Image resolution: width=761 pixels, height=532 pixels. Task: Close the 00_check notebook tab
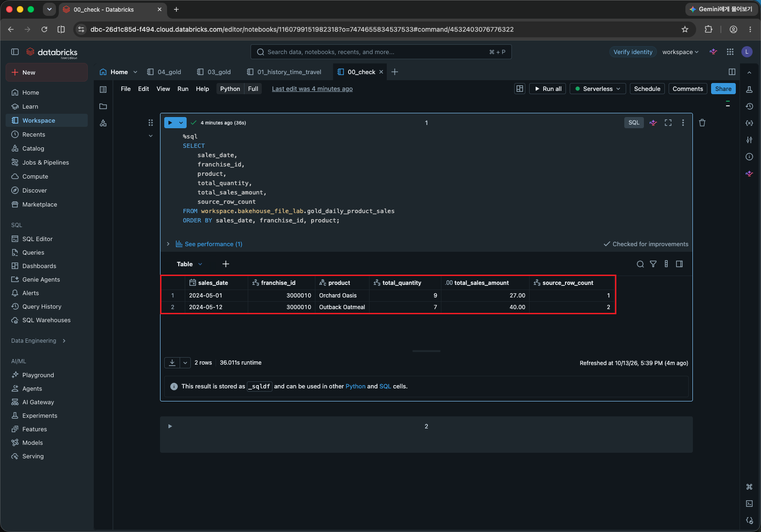tap(381, 72)
